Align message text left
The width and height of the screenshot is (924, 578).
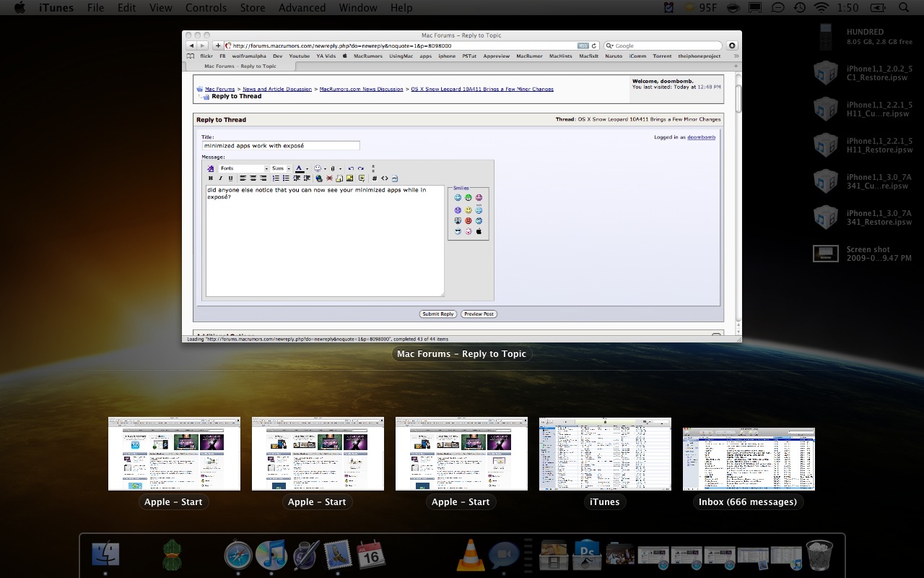coord(243,178)
